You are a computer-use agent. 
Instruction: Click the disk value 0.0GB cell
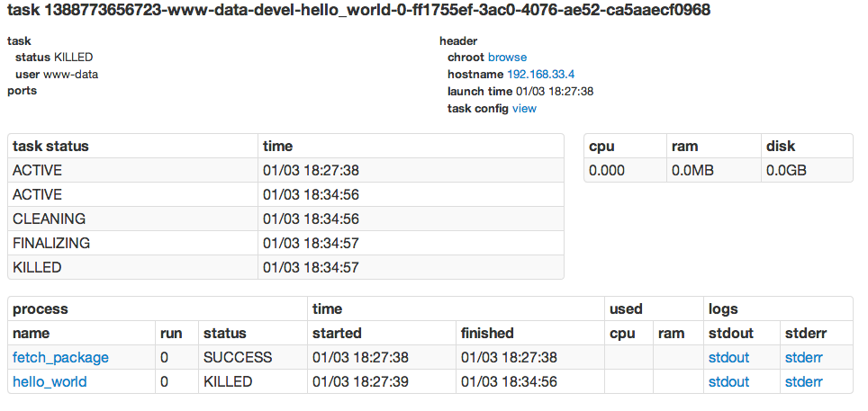click(x=786, y=171)
